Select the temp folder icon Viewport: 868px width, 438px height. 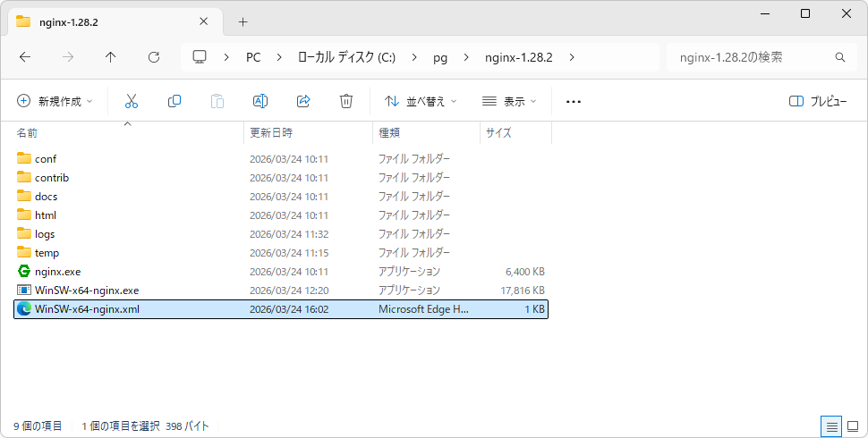point(24,252)
